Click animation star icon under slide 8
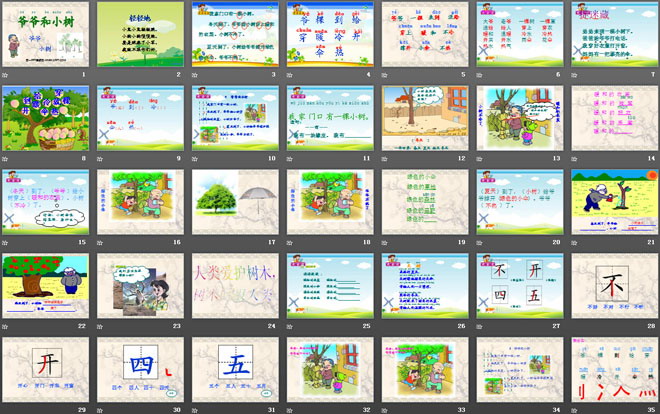Image resolution: width=660 pixels, height=414 pixels. coord(5,159)
